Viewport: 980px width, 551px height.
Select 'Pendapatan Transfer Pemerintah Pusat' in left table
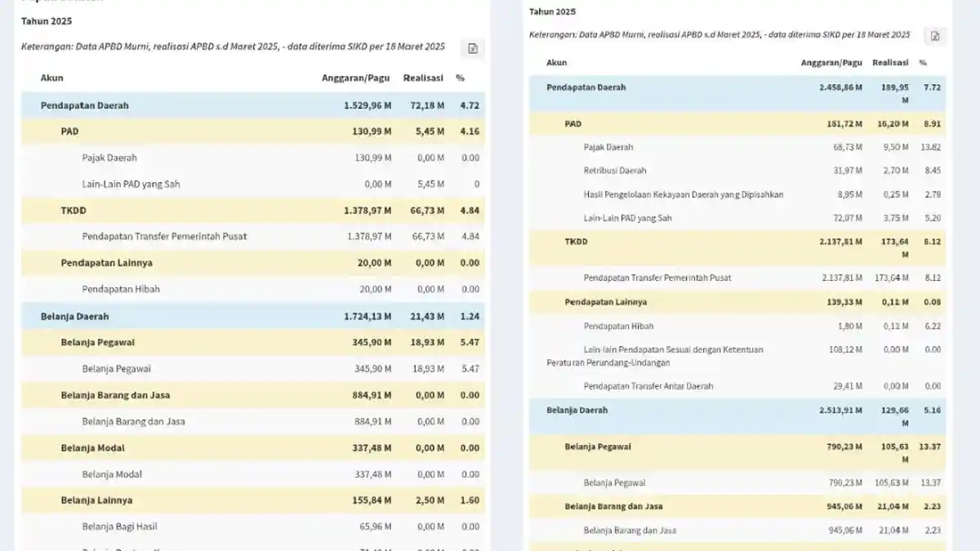click(x=164, y=237)
